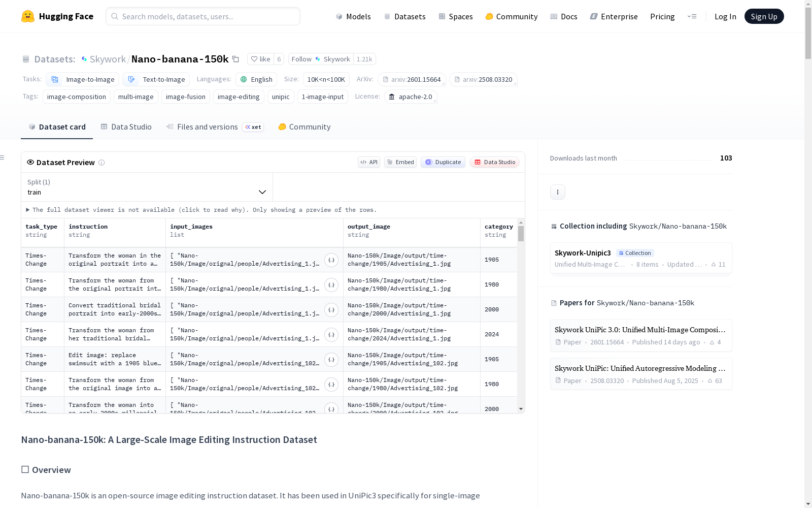Go to Datasets in the top navigation
Screen dimensions: 812x508
tap(404, 16)
